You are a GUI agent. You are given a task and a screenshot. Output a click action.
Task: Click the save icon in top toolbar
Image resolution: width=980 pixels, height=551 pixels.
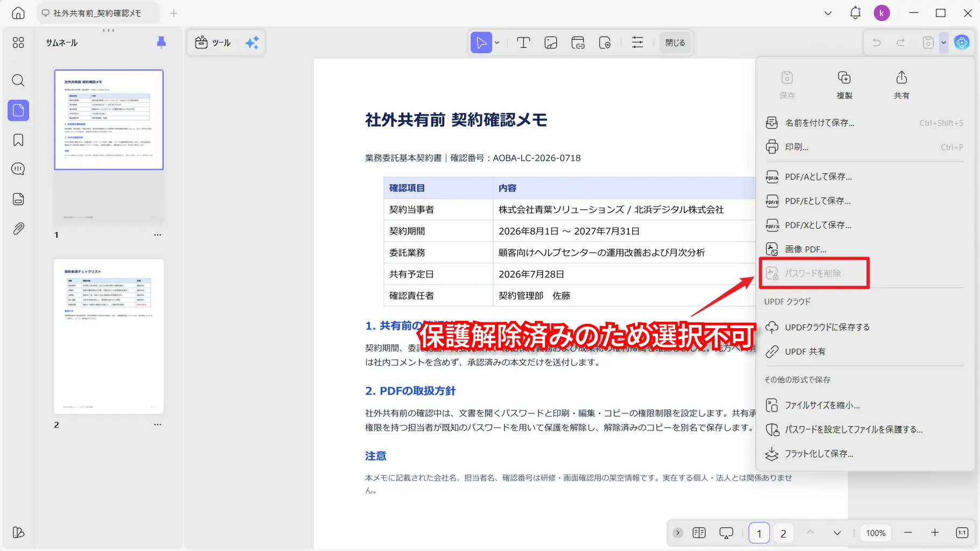coord(928,43)
